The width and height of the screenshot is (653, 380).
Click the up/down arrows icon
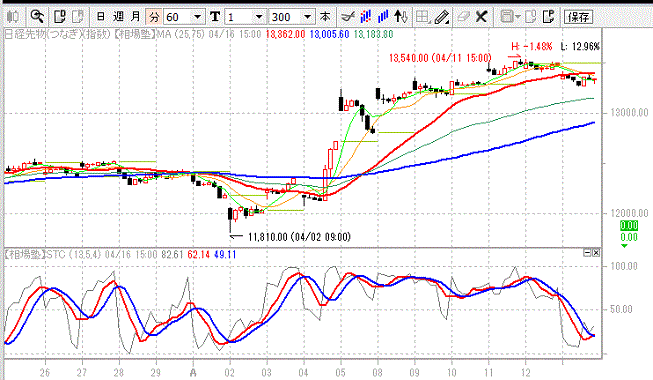pos(401,17)
